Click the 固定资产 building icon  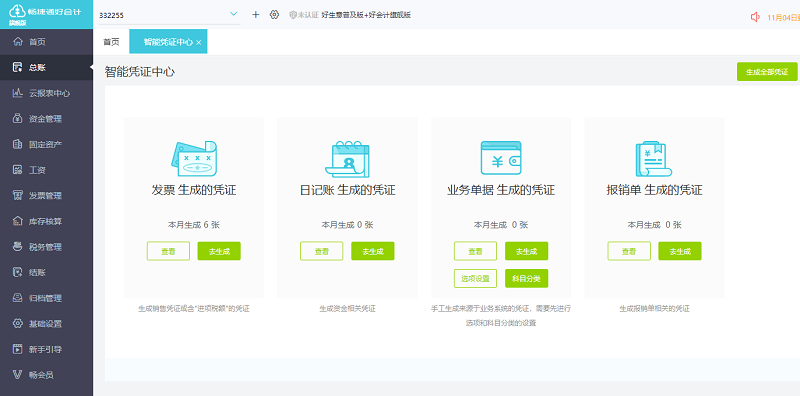[x=18, y=144]
